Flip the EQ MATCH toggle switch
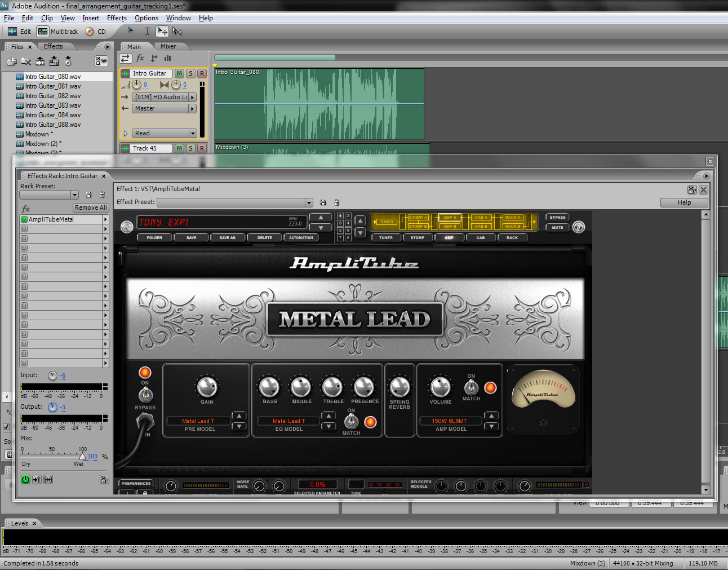The width and height of the screenshot is (728, 570). point(351,421)
